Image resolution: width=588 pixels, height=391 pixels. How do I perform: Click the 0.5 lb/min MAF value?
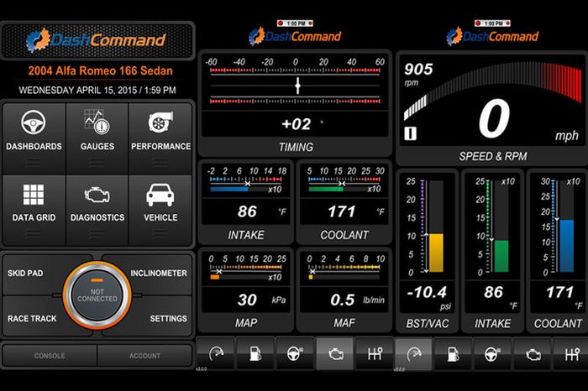(343, 300)
